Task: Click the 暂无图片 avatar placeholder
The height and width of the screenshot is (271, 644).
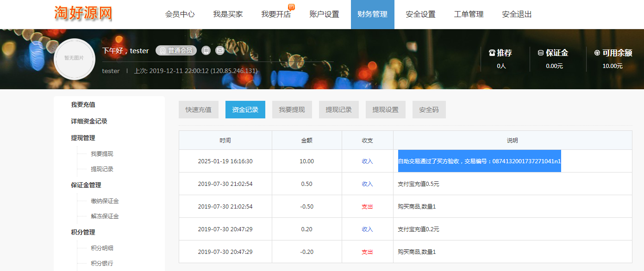Action: (74, 58)
